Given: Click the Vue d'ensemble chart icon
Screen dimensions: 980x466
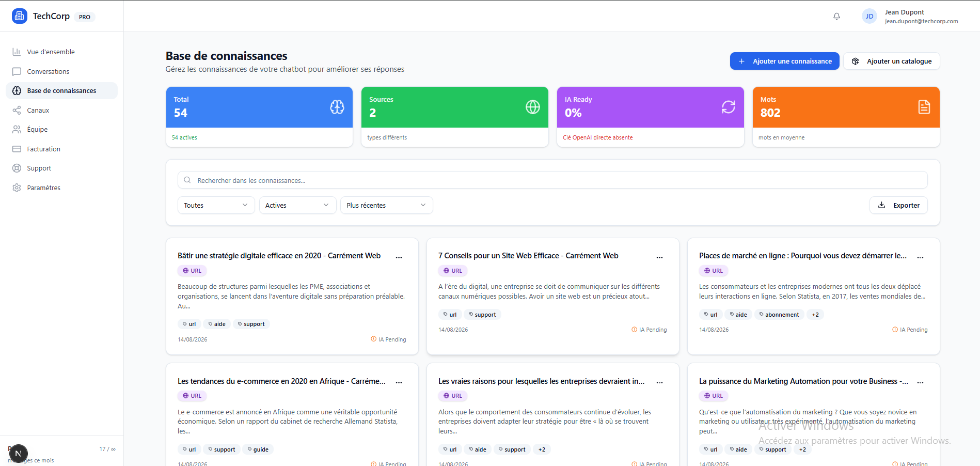Looking at the screenshot, I should pos(17,52).
